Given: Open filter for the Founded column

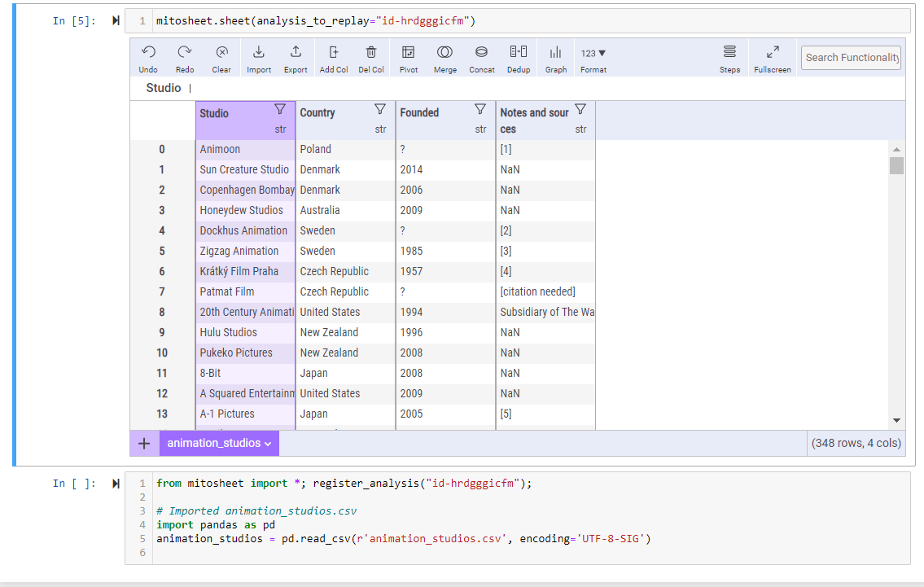Looking at the screenshot, I should pos(480,109).
